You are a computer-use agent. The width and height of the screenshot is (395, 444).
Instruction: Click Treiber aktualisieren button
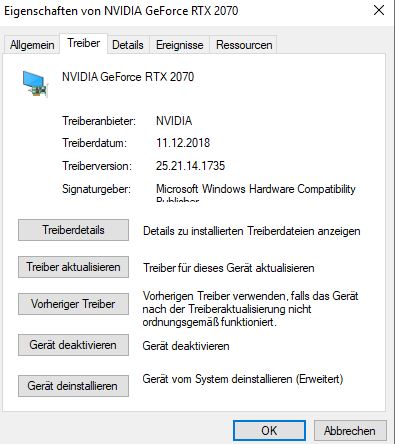(73, 267)
